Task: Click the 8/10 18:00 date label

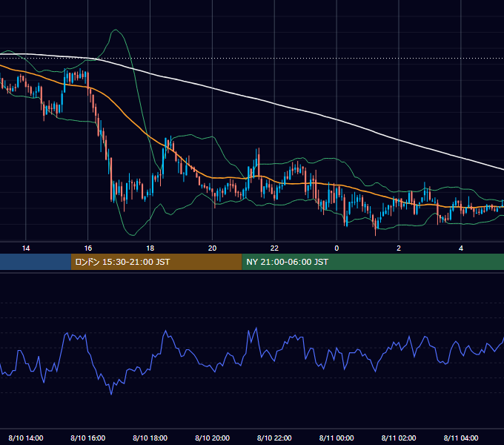Action: pos(150,438)
